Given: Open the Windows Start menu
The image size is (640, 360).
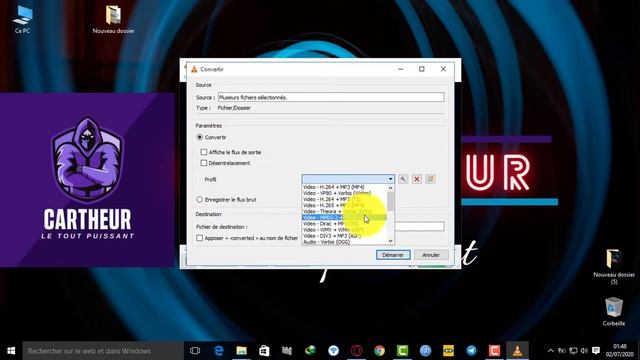Looking at the screenshot, I should pyautogui.click(x=11, y=351).
